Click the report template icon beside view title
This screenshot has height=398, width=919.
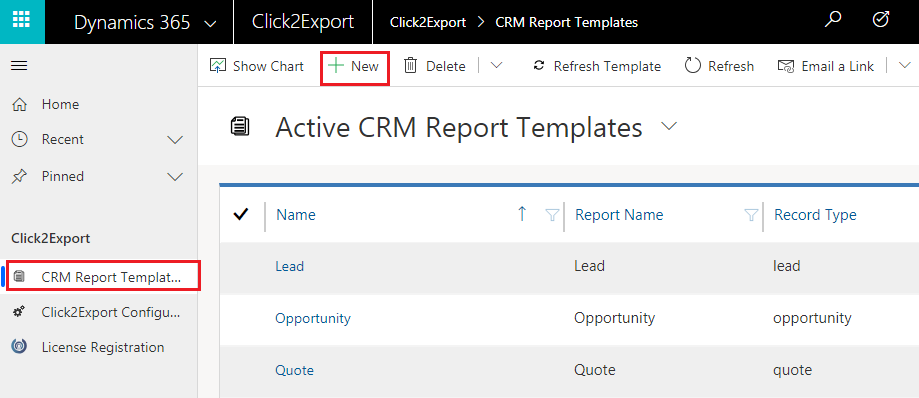click(x=240, y=127)
